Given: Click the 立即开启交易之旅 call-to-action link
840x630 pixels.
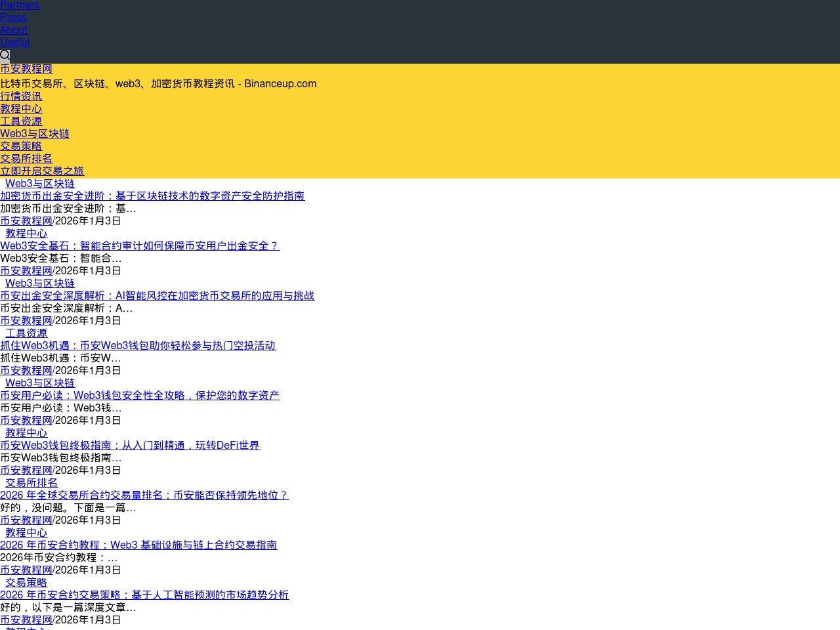Looking at the screenshot, I should click(x=42, y=171).
